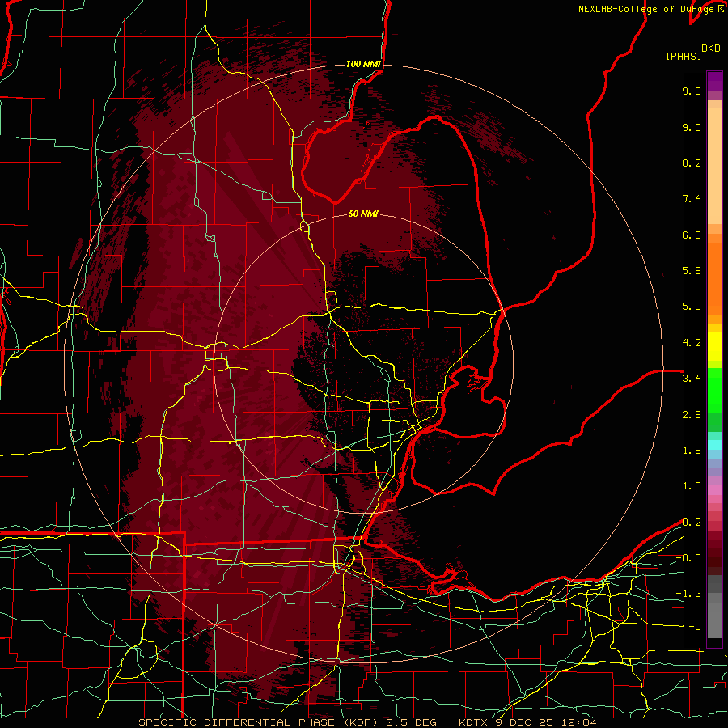Click the gray band of color bar
The width and height of the screenshot is (728, 728).
[714, 607]
